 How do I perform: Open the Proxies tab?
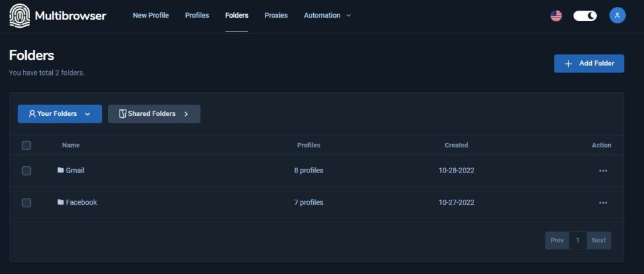pos(276,15)
